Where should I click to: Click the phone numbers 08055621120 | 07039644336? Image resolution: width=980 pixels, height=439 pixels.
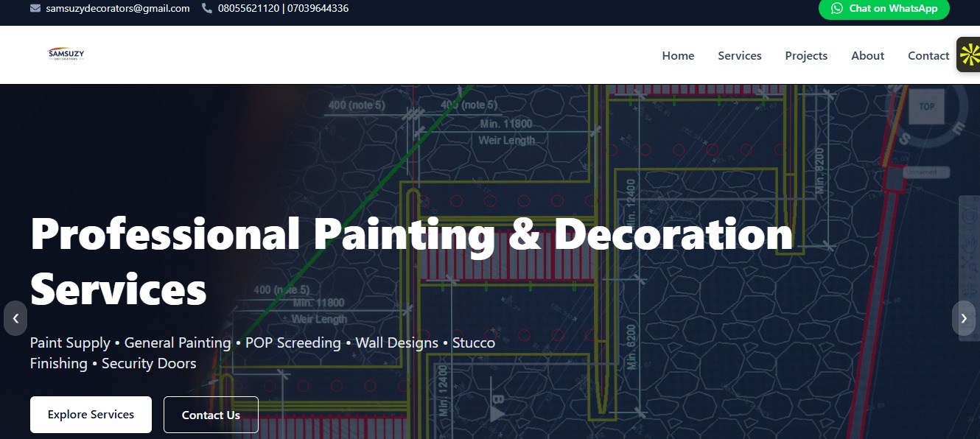[283, 8]
